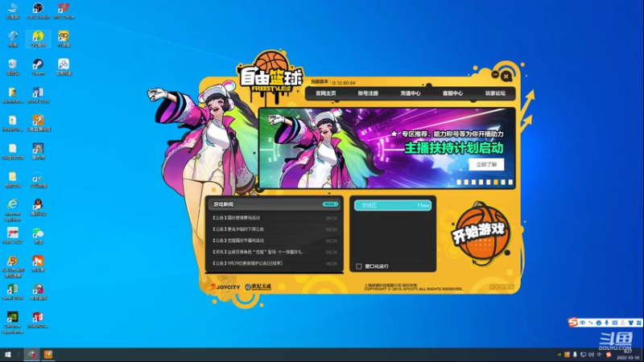Open the Internet Explorer desktop icon
The height and width of the screenshot is (362, 644).
tap(13, 210)
